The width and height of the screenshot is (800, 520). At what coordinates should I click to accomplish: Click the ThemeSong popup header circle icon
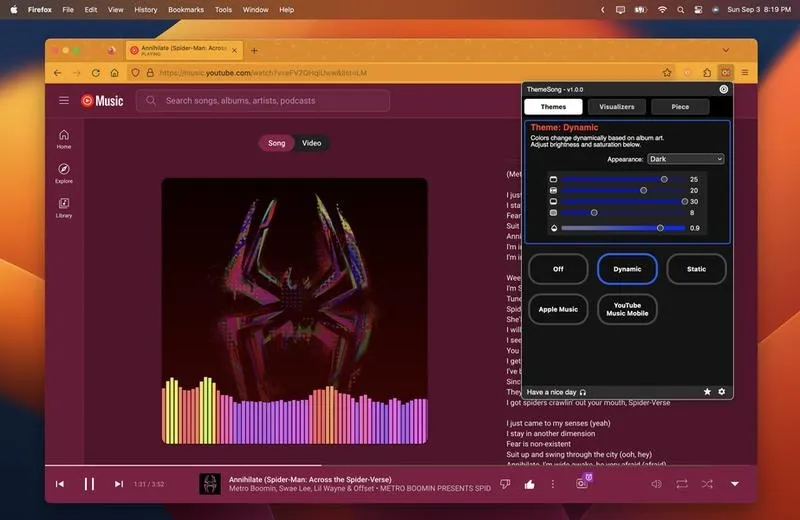[723, 89]
